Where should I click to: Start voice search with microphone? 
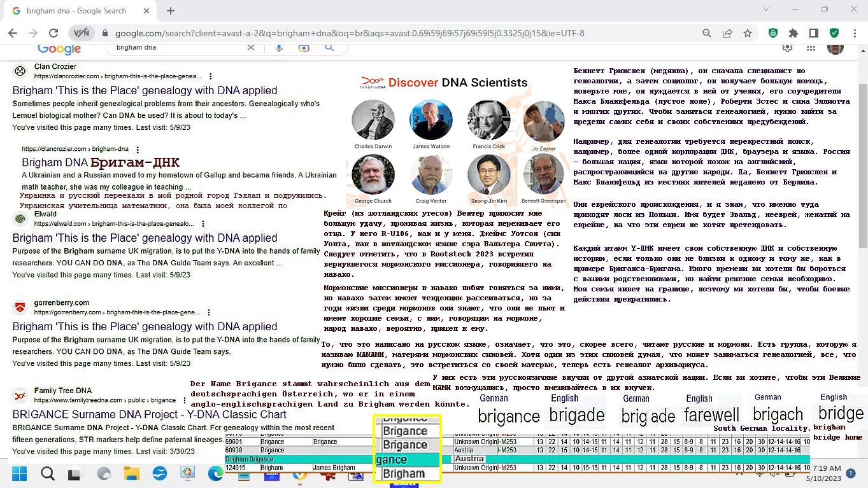point(279,48)
